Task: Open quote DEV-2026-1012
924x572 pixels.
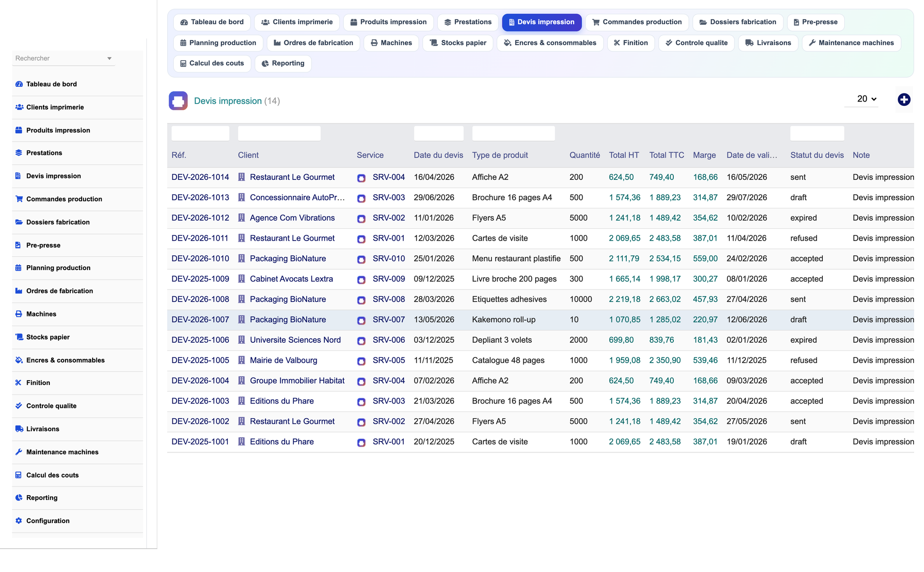Action: [200, 218]
